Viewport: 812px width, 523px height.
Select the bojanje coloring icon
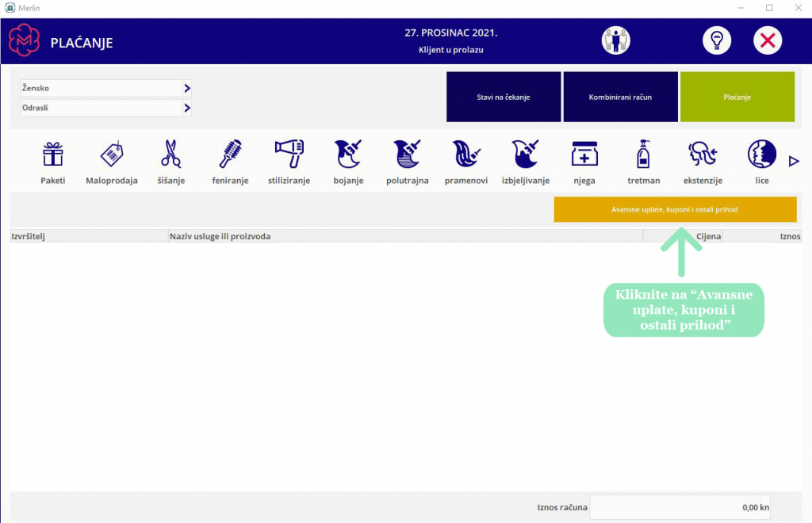348,154
